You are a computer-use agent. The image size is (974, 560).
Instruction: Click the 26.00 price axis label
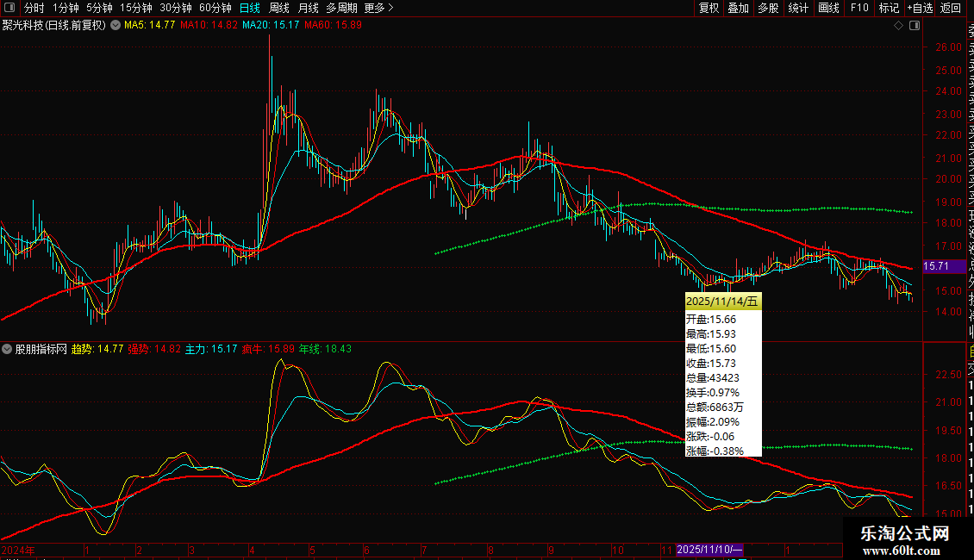tap(948, 47)
